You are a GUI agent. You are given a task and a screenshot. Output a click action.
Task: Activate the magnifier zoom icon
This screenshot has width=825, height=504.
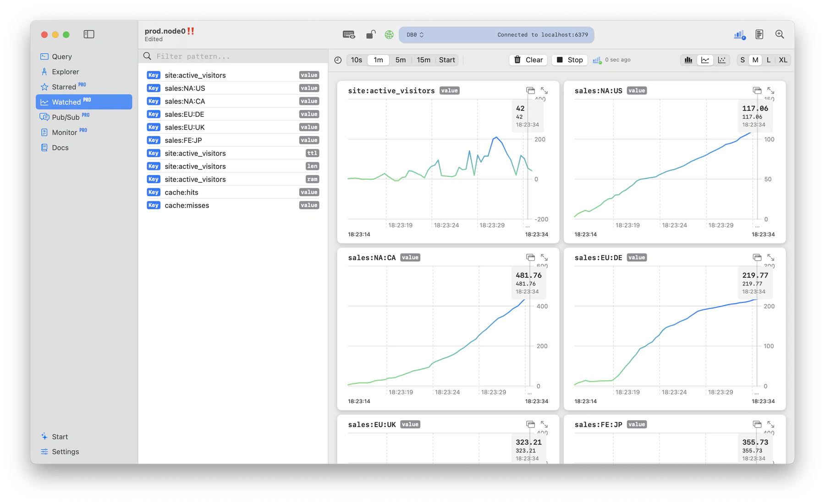780,34
